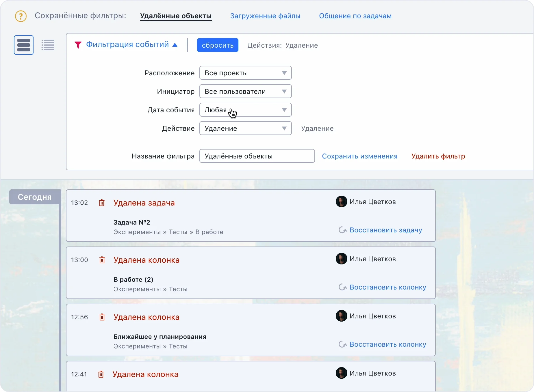Click trash icon of the 13:00 event
Image resolution: width=534 pixels, height=392 pixels.
(102, 260)
